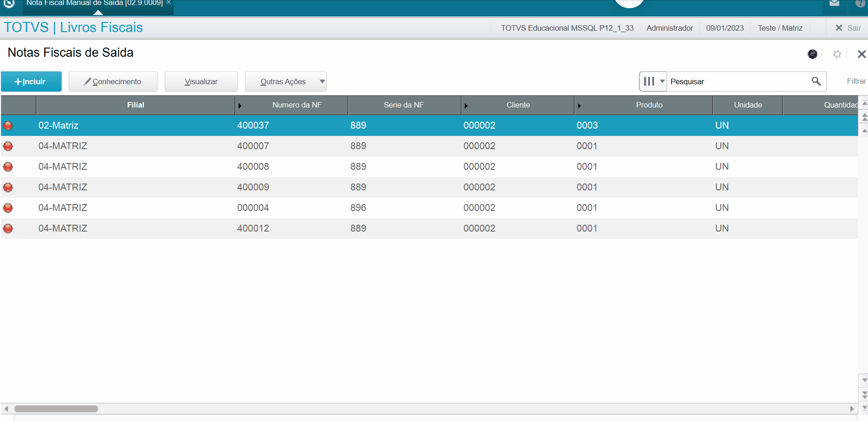Click the Filtrar link
868x421 pixels.
856,81
